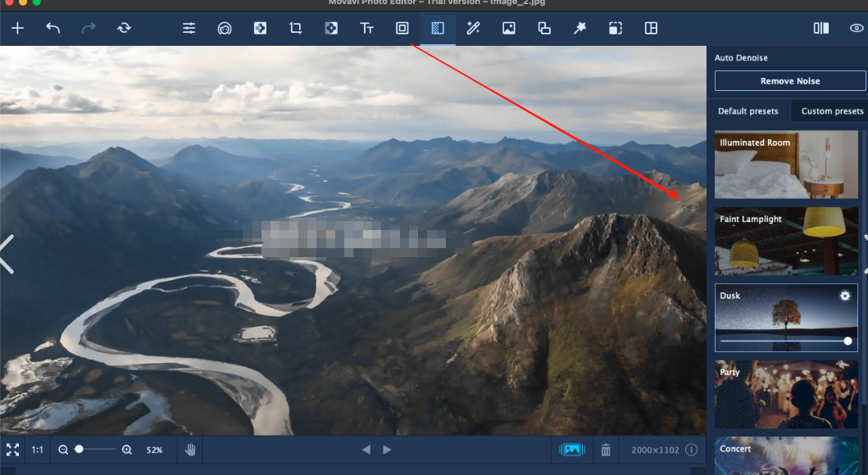The width and height of the screenshot is (868, 475).
Task: Open the collage layout grid tool
Action: (x=651, y=28)
